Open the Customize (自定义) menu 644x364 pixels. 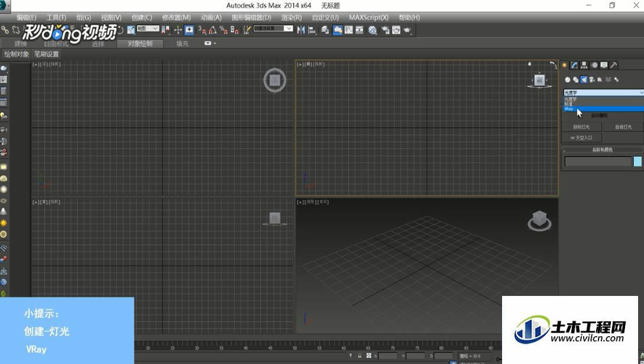pos(325,17)
